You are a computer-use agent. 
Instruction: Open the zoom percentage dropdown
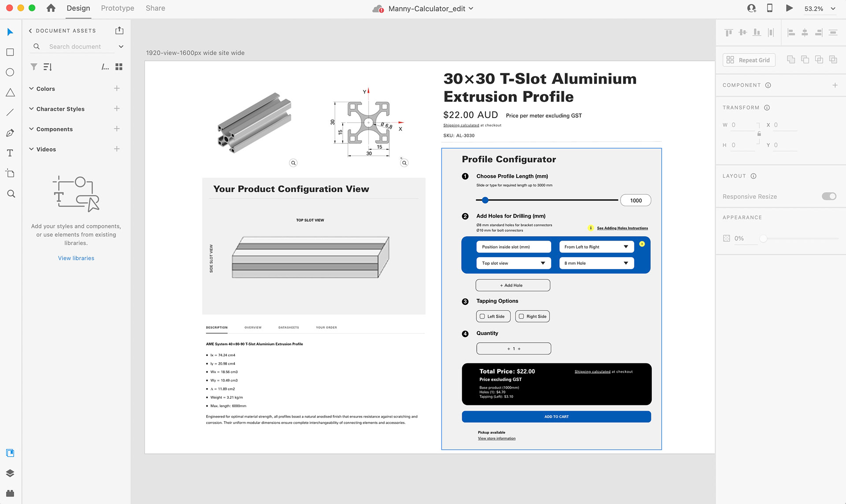pos(833,8)
